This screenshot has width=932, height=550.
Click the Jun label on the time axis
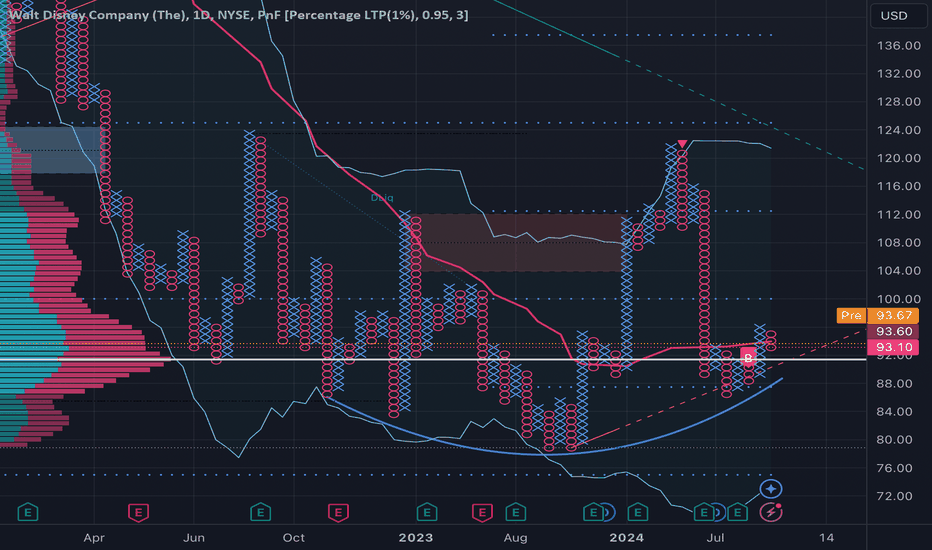pyautogui.click(x=194, y=538)
